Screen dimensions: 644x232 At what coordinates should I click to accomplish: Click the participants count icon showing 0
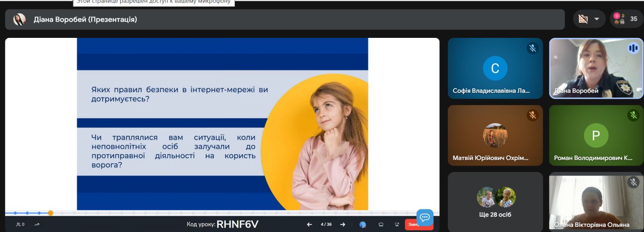point(20,224)
